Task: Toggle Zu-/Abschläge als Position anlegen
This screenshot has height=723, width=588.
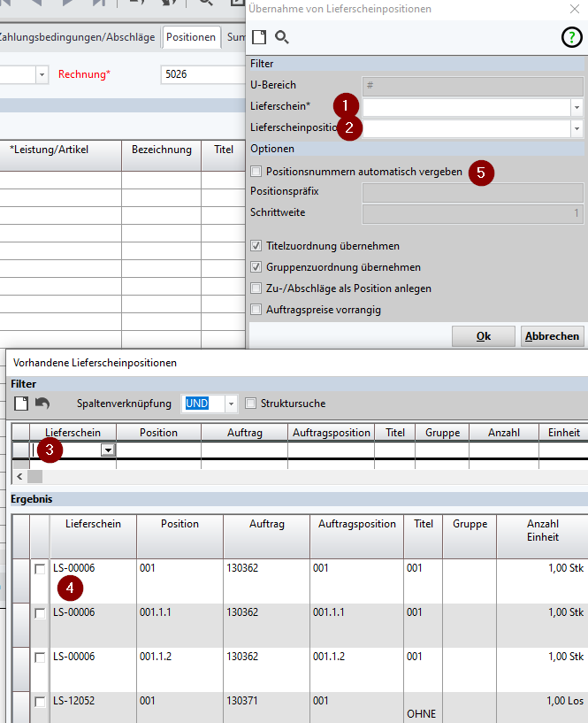Action: click(x=256, y=288)
